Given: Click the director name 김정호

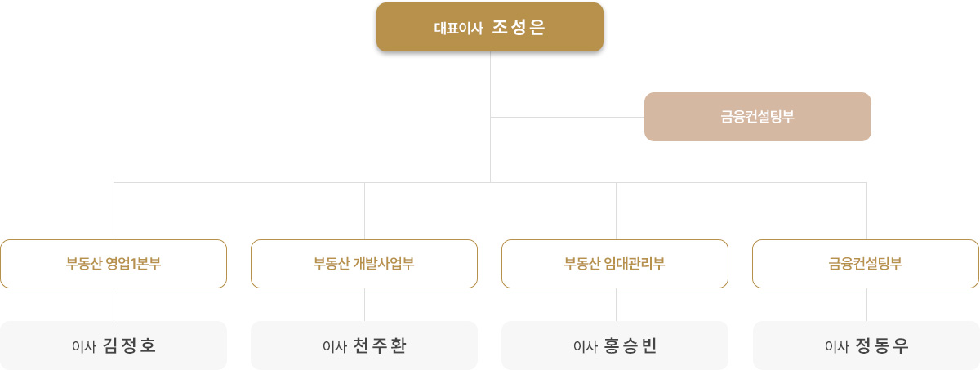Looking at the screenshot, I should (x=130, y=345).
